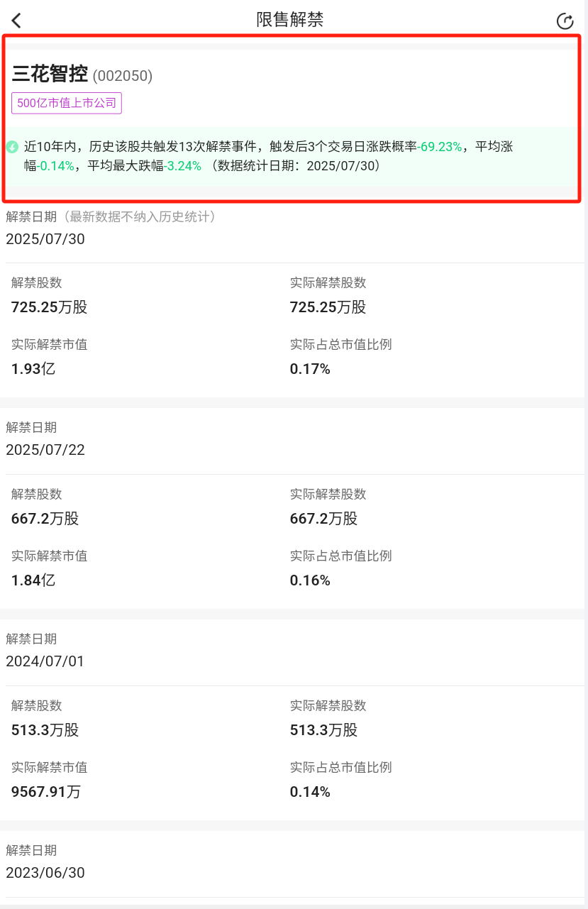
Task: Click the 0.14% market value ratio
Action: [310, 792]
